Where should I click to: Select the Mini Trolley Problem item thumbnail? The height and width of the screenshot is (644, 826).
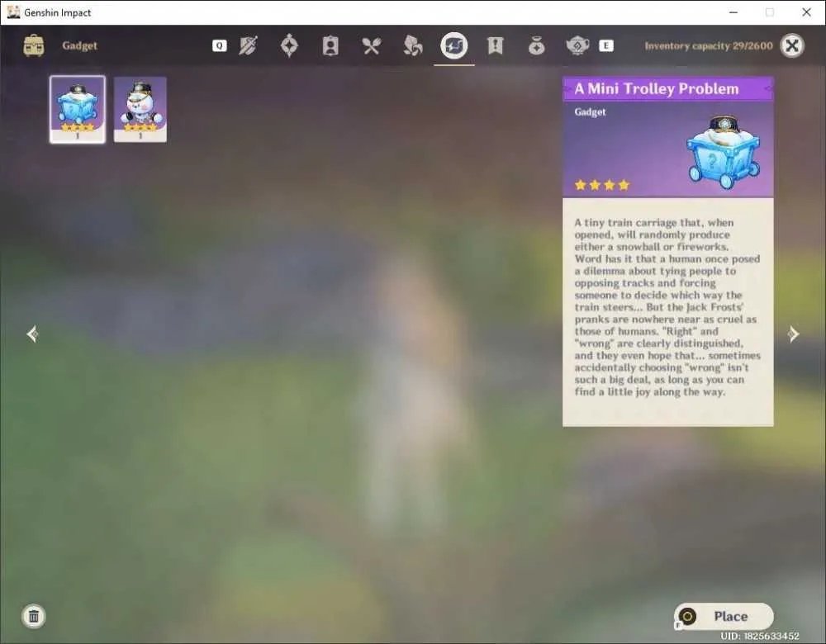[78, 110]
